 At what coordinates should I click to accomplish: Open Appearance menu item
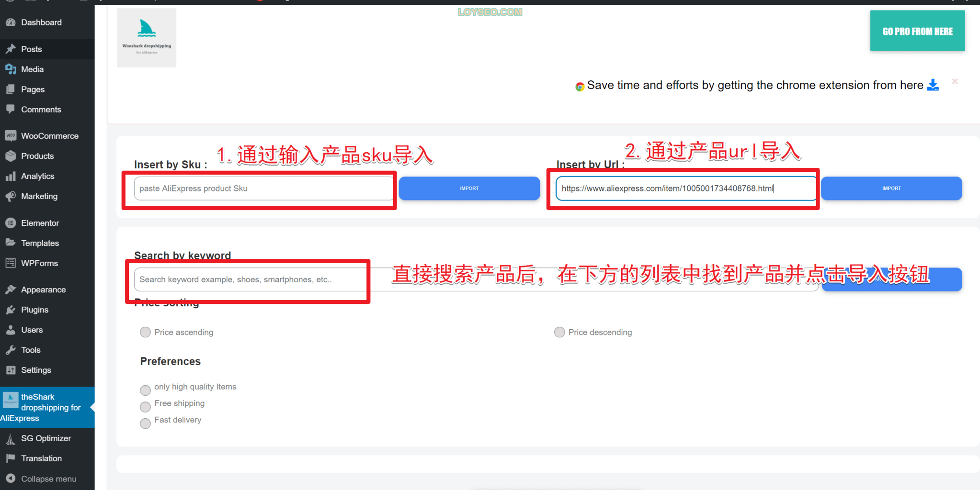coord(47,290)
